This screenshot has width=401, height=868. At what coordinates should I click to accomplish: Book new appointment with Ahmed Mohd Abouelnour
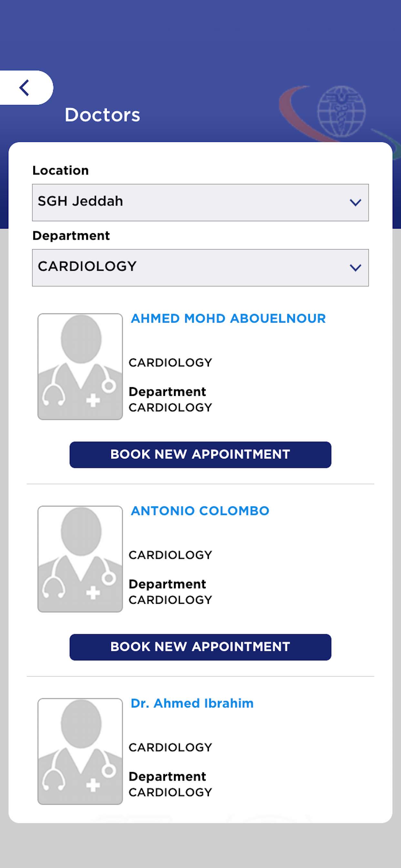(x=200, y=455)
